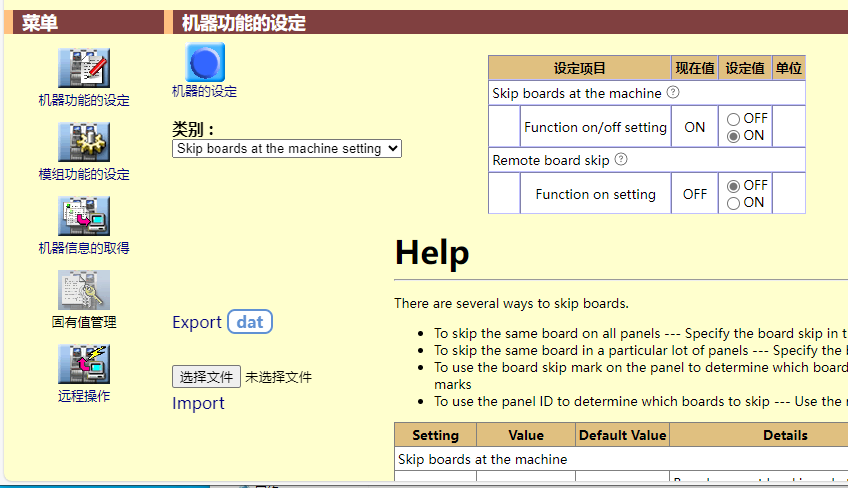The height and width of the screenshot is (488, 848).
Task: Click the dat export button
Action: point(250,322)
